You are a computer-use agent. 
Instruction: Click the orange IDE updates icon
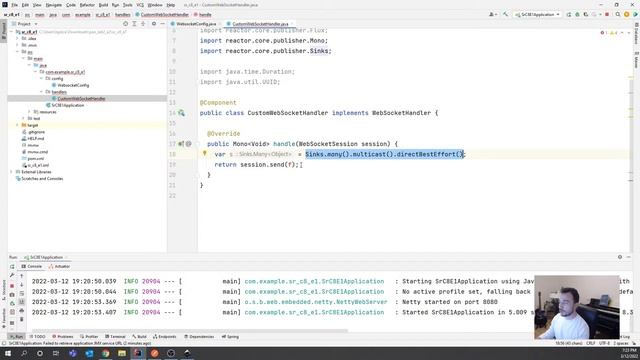click(627, 14)
